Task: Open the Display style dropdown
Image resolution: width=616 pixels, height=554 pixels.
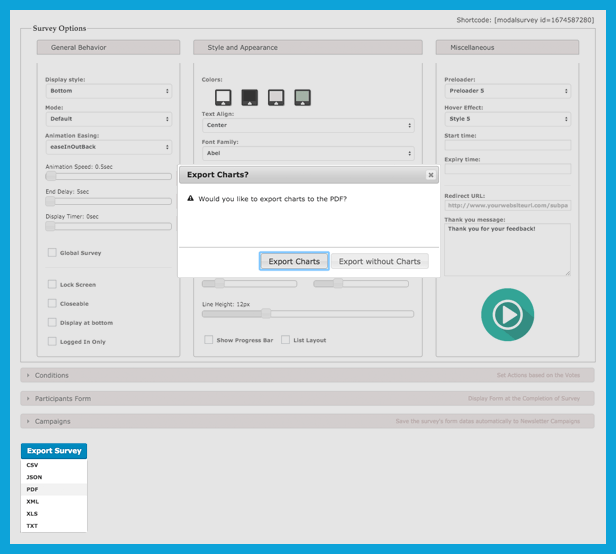Action: coord(109,91)
